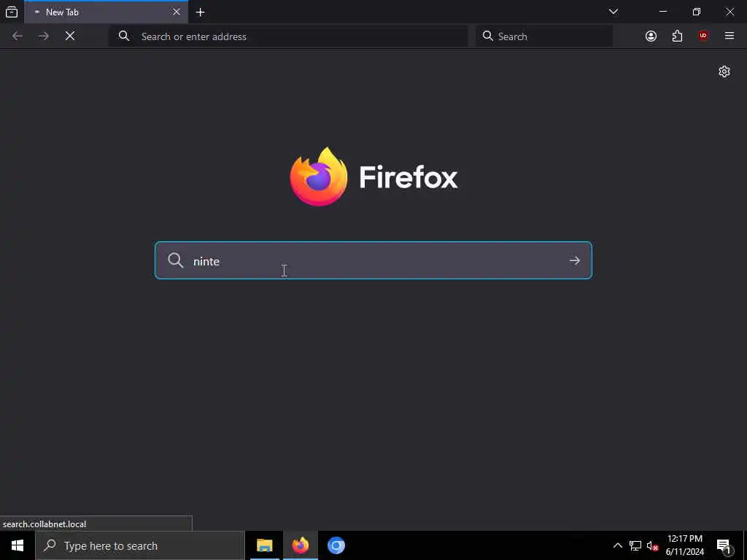Launch the blue browser taskbar icon
Screen dimensions: 747x560
(x=336, y=545)
